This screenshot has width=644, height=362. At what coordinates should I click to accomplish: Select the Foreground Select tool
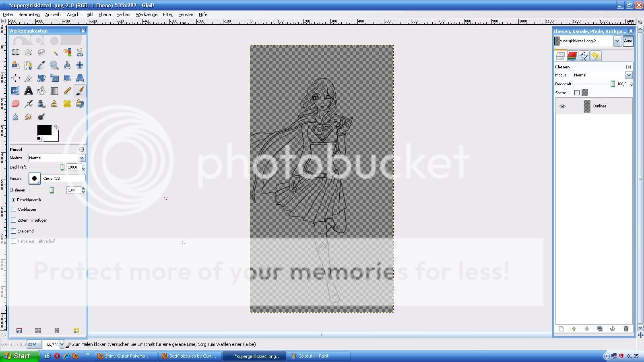click(x=15, y=65)
